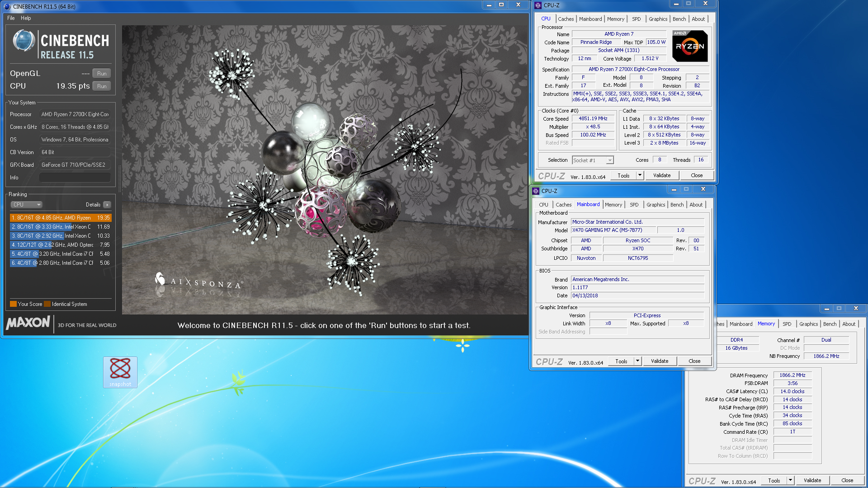The width and height of the screenshot is (868, 488).
Task: Click the rendered spheres image viewport
Action: coord(325,169)
